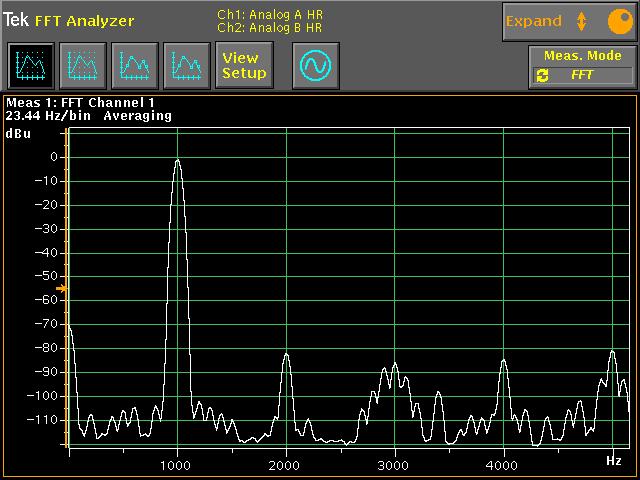Open the sine wave generator icon
The height and width of the screenshot is (480, 640).
tap(315, 66)
